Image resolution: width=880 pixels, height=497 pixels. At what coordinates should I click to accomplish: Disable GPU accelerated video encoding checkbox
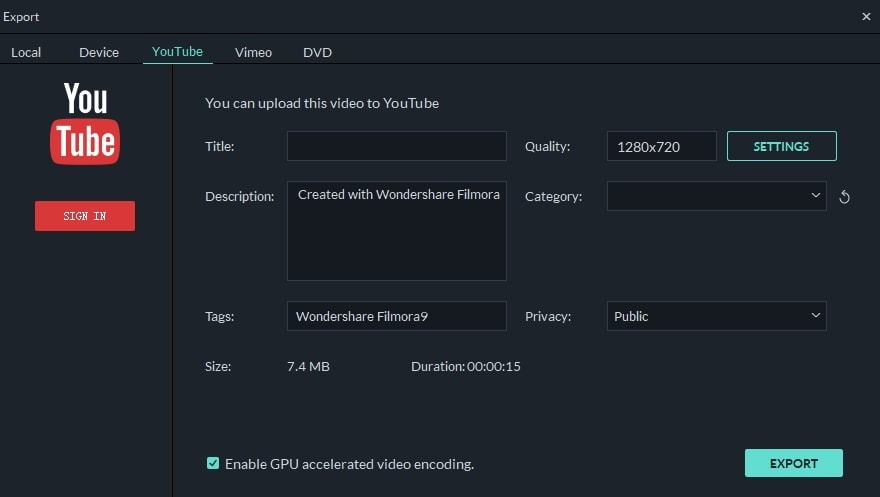213,463
